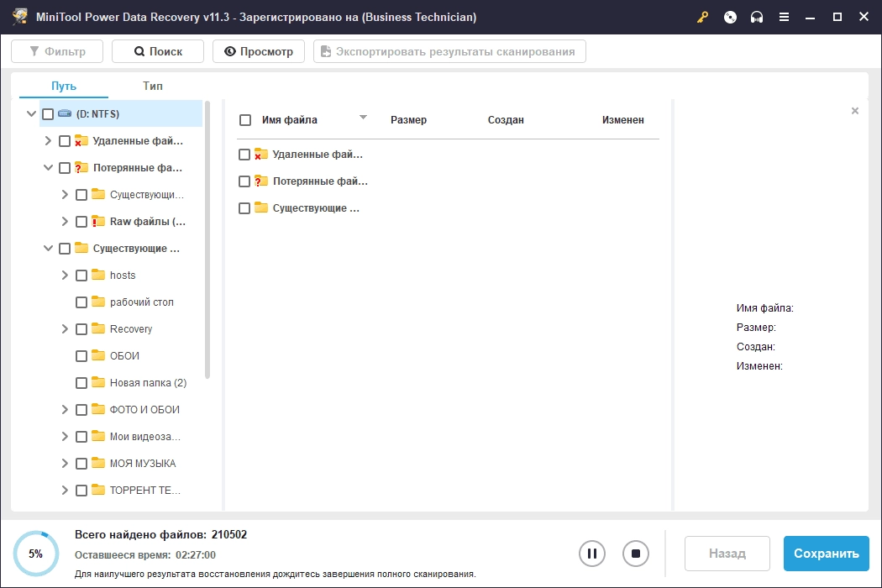The image size is (882, 588).
Task: Tick the select-all checkbox beside Имя файла
Action: tap(245, 120)
